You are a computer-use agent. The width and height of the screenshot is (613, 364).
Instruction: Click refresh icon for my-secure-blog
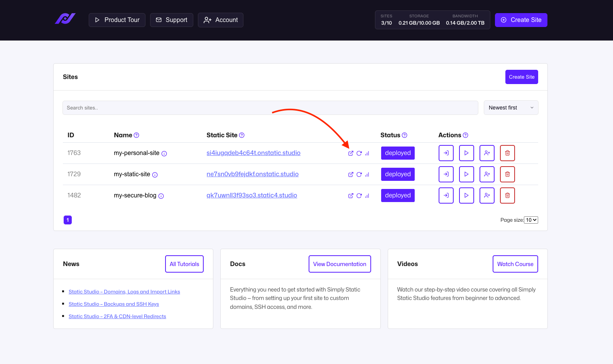click(359, 196)
